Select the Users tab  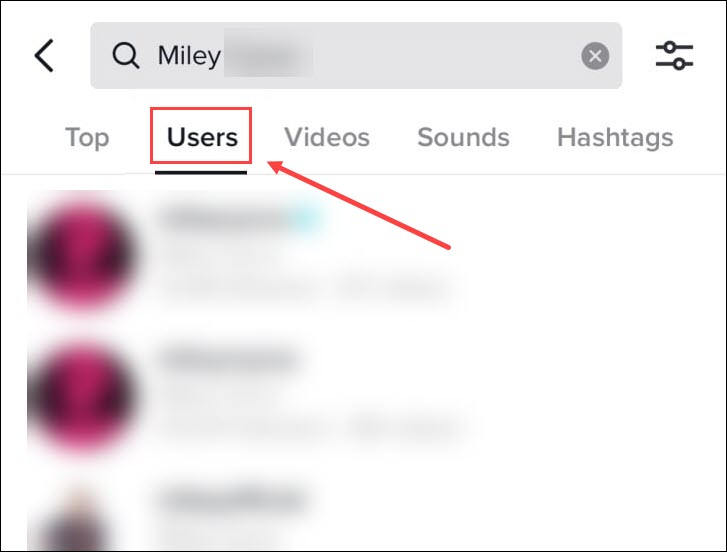point(202,137)
